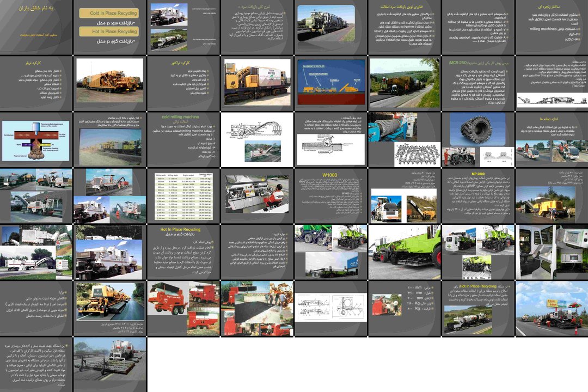Select full-photo highway slide with umbrella and billboard

click(551, 308)
